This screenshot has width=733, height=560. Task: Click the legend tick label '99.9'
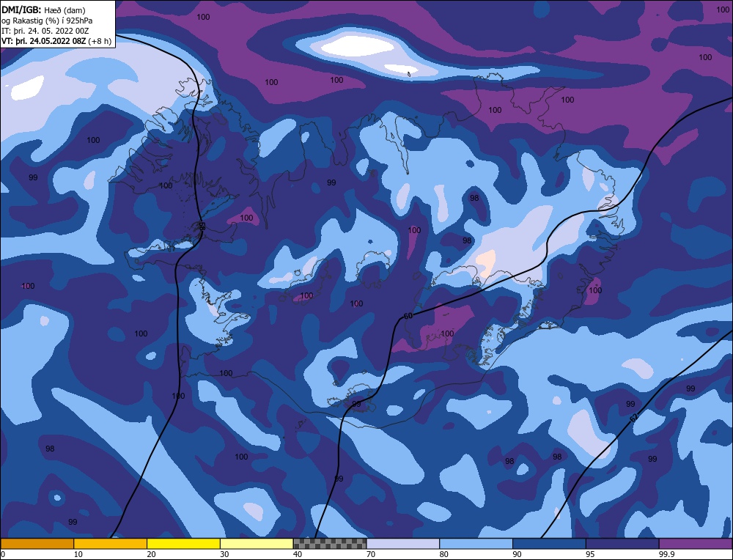tap(666, 554)
